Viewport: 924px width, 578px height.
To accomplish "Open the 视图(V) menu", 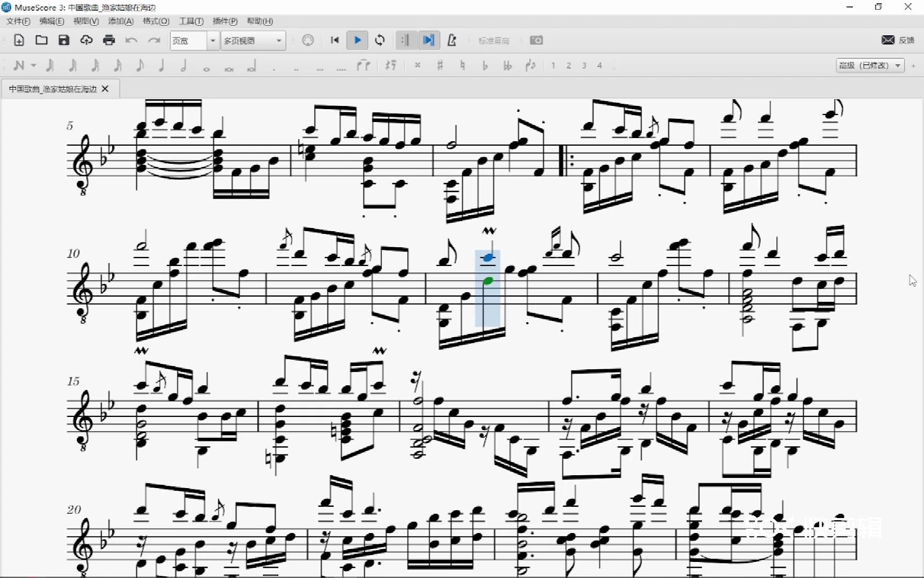I will (x=86, y=21).
